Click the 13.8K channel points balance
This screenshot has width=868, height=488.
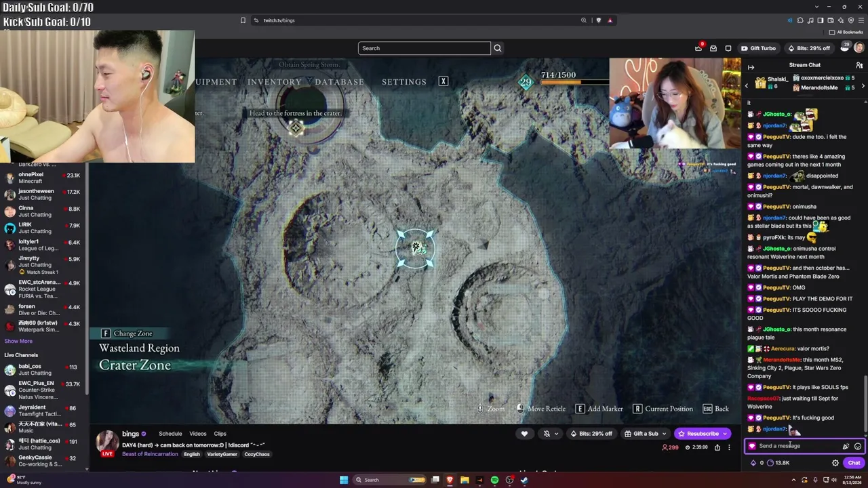(778, 463)
